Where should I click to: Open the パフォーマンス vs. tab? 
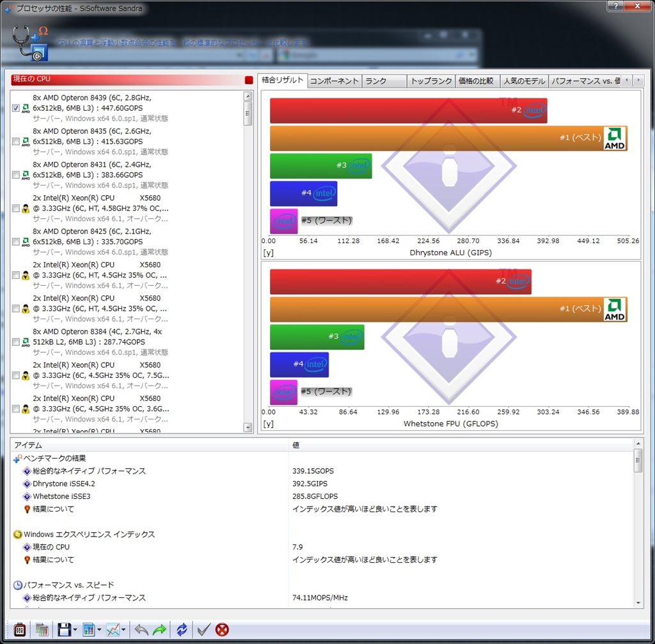coord(585,81)
